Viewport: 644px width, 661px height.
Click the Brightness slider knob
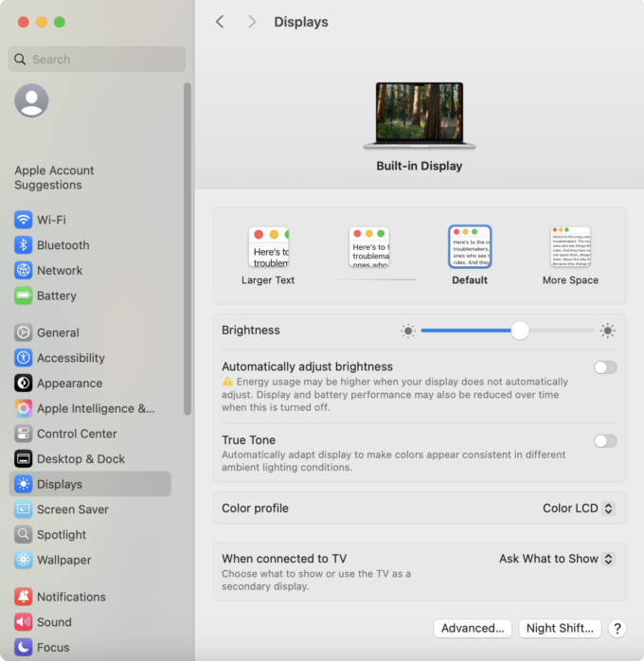pos(520,330)
